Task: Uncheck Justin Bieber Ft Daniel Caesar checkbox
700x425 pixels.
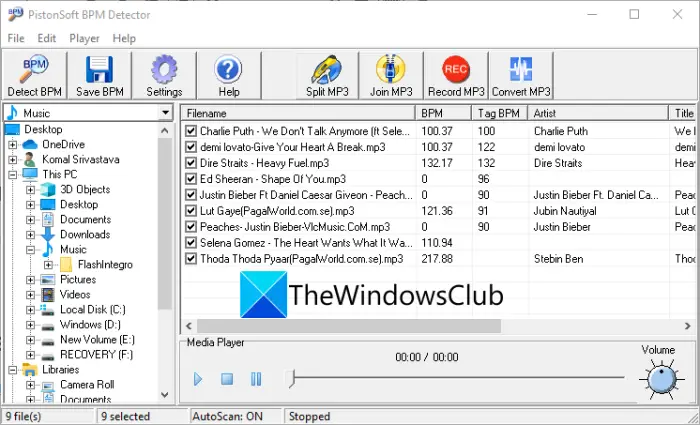Action: [x=191, y=195]
